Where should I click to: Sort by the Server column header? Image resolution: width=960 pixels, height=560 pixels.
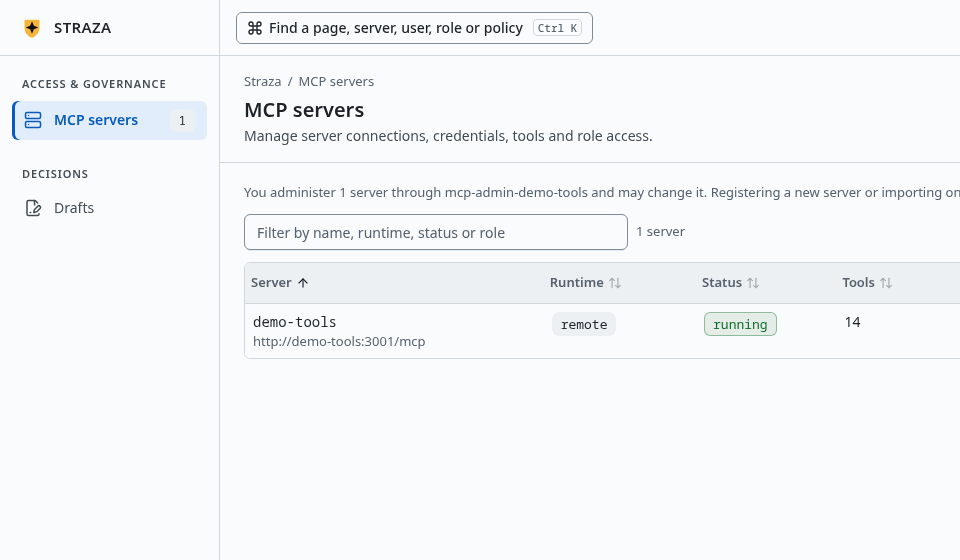pos(280,283)
